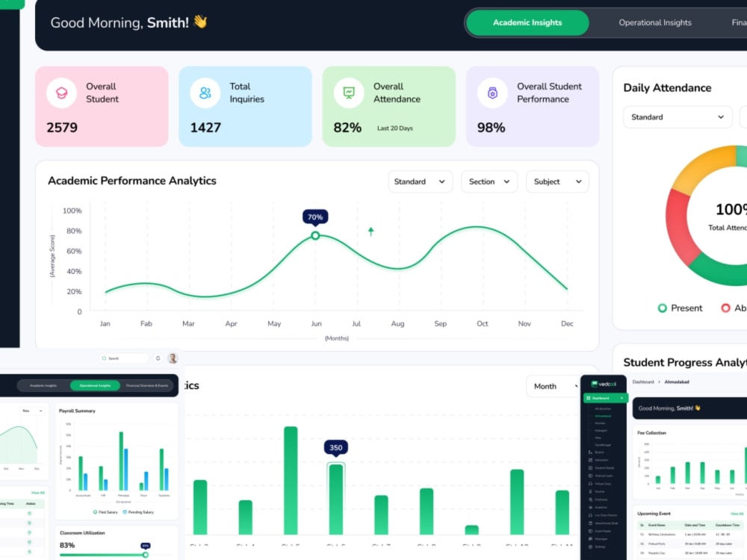Click the Dec label on the months axis
Viewport: 747px width, 560px height.
click(567, 323)
